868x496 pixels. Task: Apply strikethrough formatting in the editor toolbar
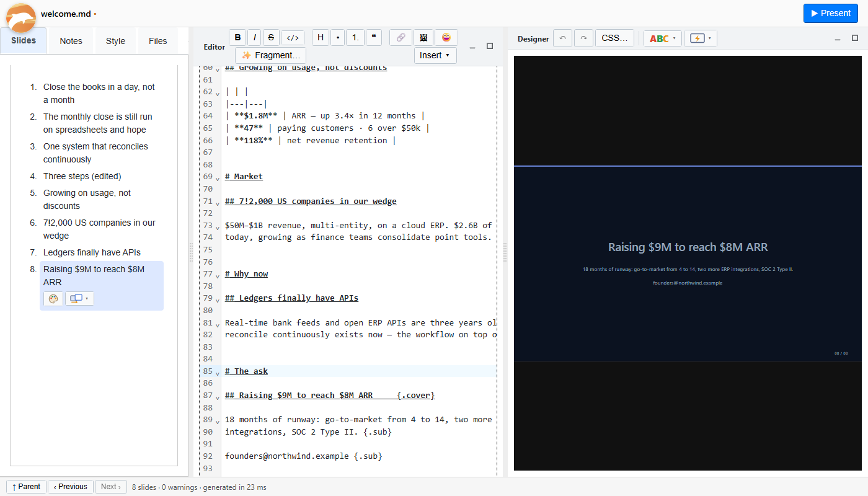click(x=271, y=37)
